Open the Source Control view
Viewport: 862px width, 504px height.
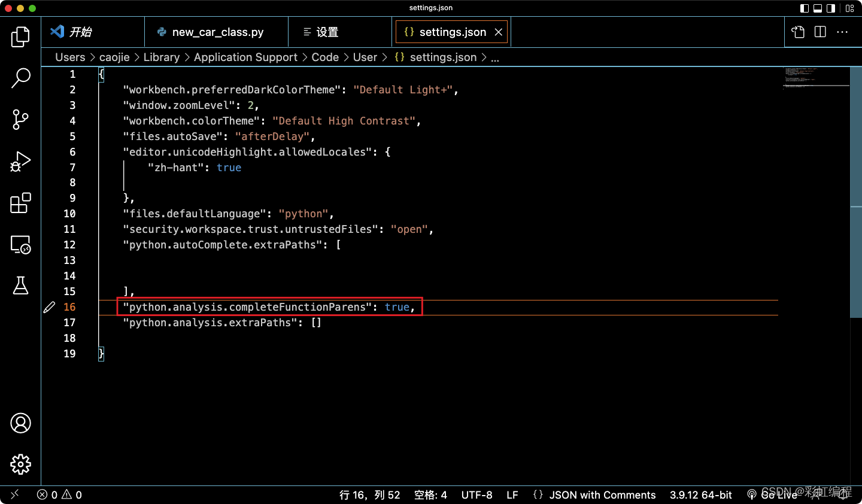coord(20,120)
